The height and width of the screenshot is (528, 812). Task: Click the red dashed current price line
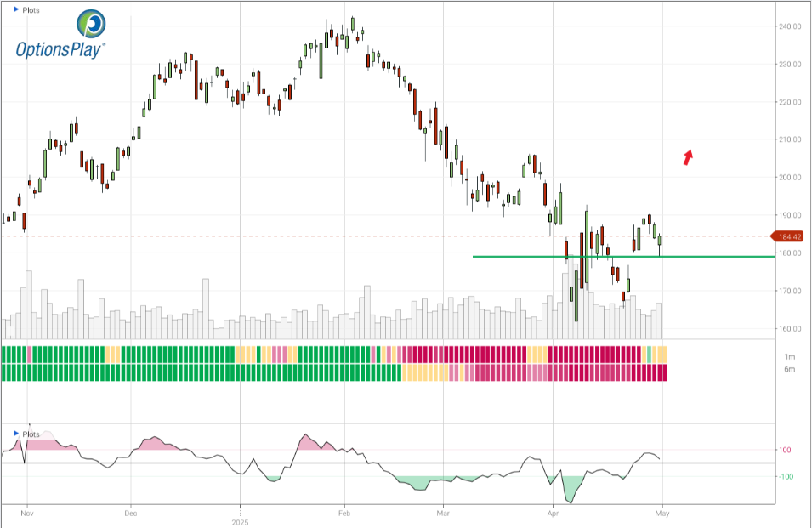386,236
